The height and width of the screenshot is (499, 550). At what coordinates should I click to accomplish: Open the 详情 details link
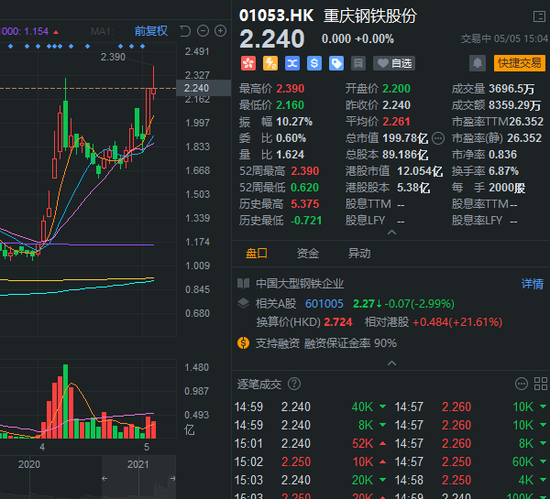pyautogui.click(x=532, y=283)
